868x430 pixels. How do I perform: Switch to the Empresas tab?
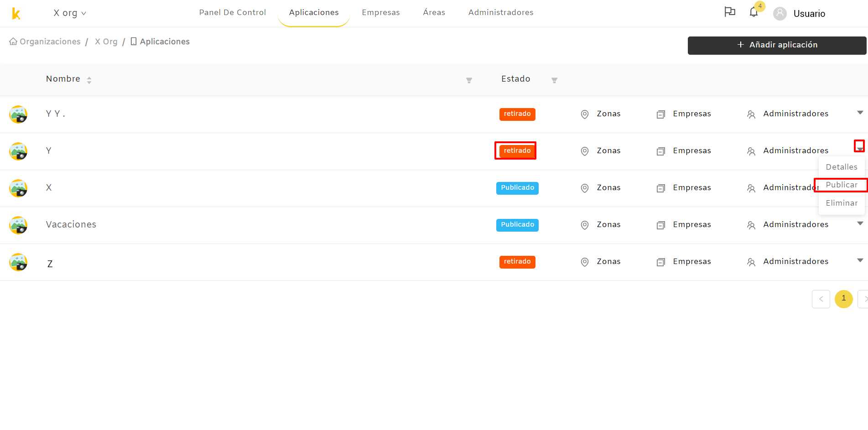381,12
